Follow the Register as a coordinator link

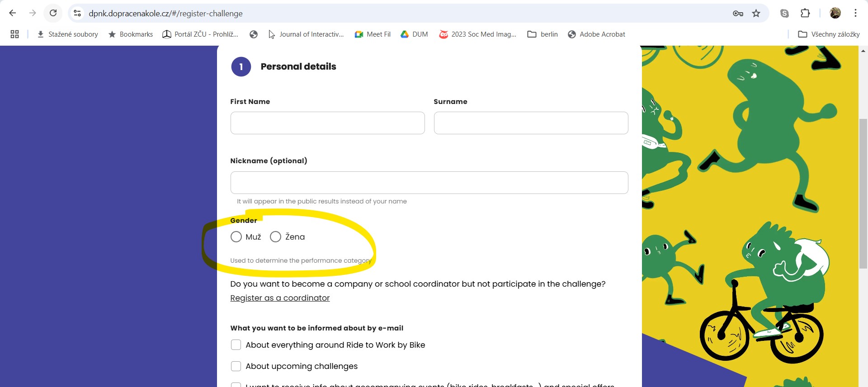tap(280, 298)
